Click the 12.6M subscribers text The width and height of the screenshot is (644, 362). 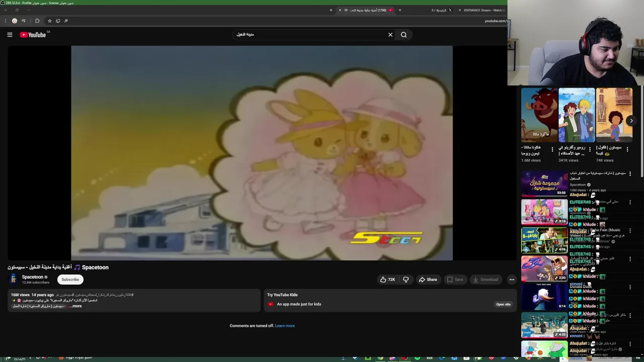[36, 283]
